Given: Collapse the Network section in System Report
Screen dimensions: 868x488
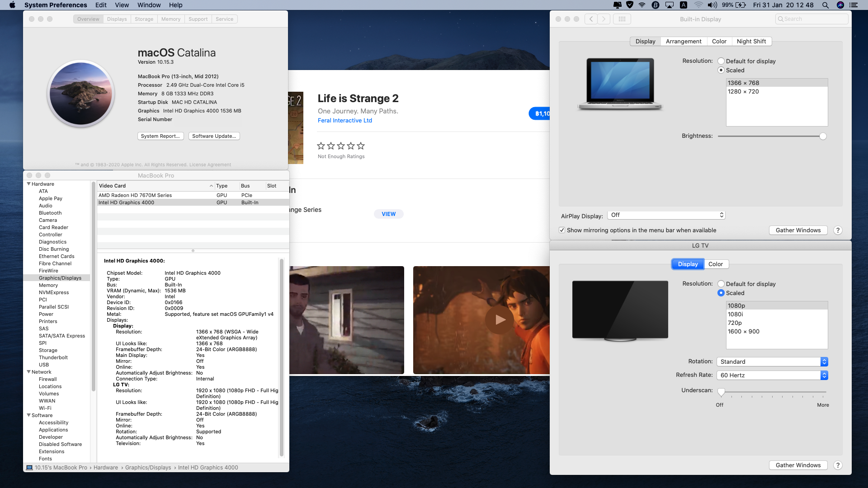Looking at the screenshot, I should point(29,372).
